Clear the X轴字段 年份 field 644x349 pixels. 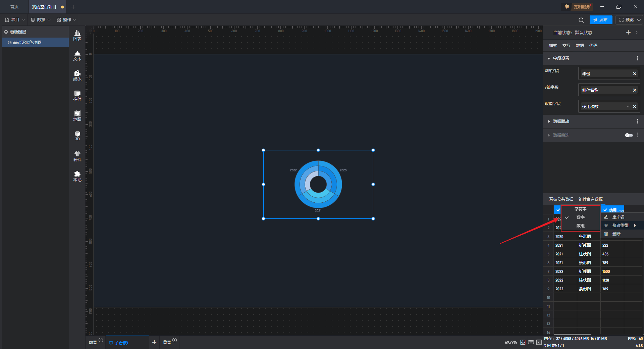[635, 73]
